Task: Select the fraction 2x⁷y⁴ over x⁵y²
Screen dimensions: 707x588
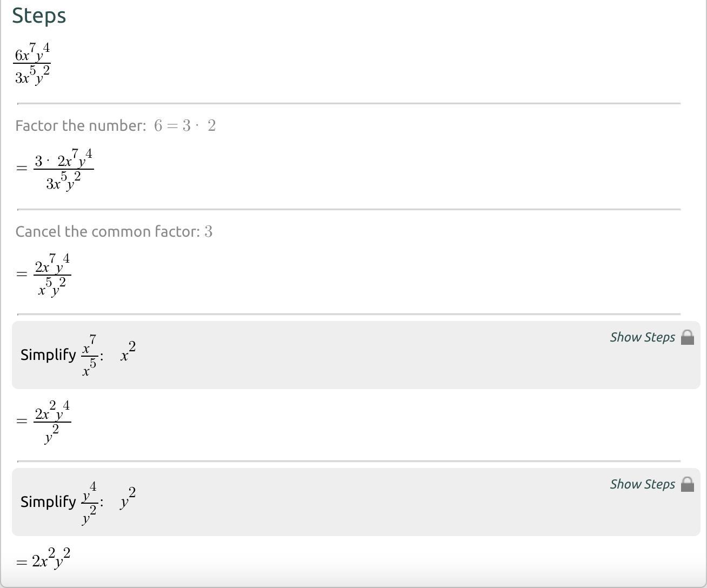Action: click(x=52, y=275)
